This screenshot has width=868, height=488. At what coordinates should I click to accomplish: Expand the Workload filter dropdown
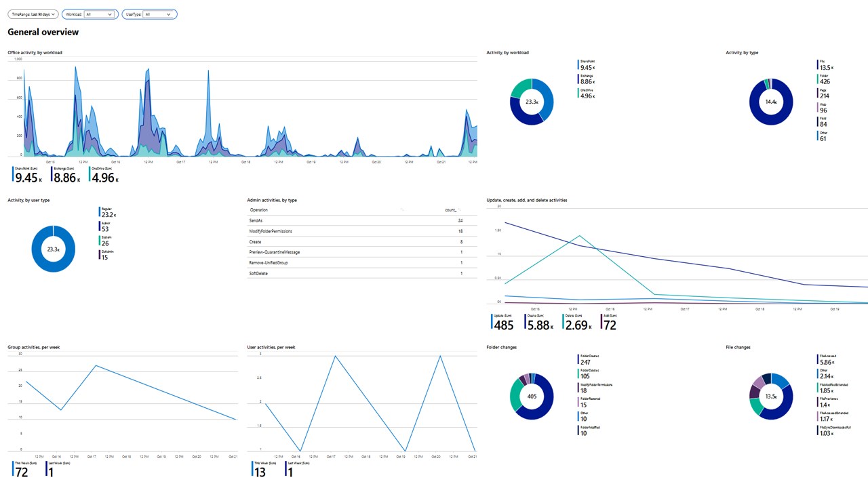click(x=90, y=14)
